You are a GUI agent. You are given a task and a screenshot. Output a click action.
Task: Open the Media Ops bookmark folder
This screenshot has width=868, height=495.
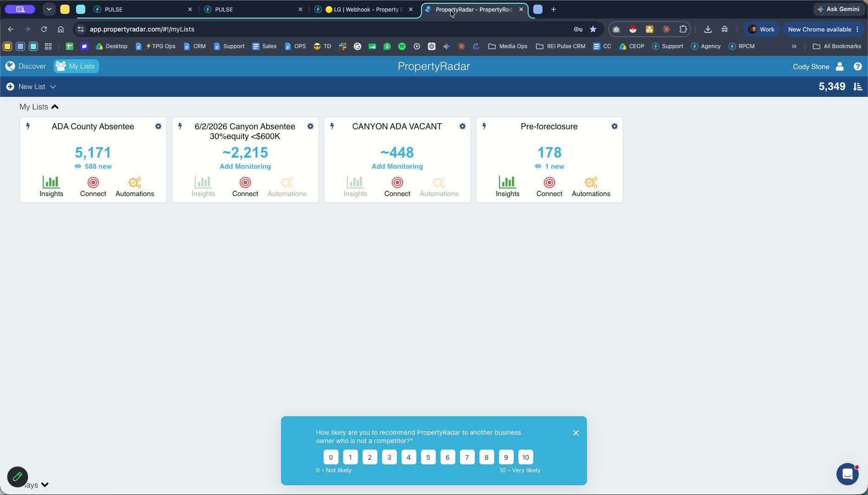click(x=508, y=46)
